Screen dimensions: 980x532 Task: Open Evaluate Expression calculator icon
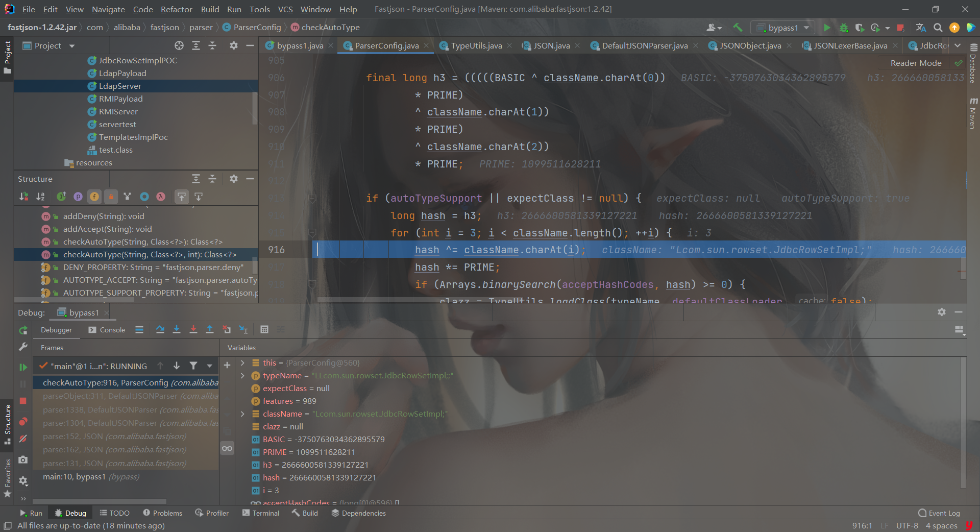(264, 330)
